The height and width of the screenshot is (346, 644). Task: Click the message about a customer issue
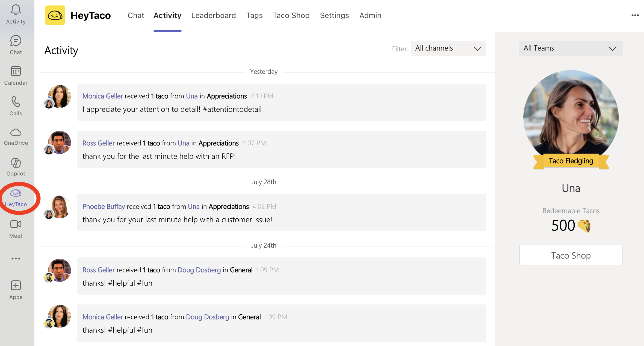(177, 220)
